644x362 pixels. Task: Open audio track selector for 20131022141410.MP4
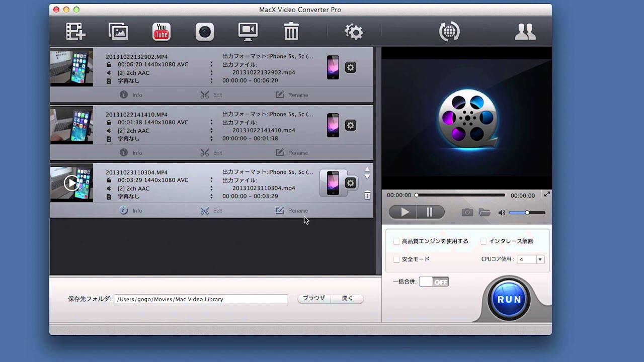(211, 131)
